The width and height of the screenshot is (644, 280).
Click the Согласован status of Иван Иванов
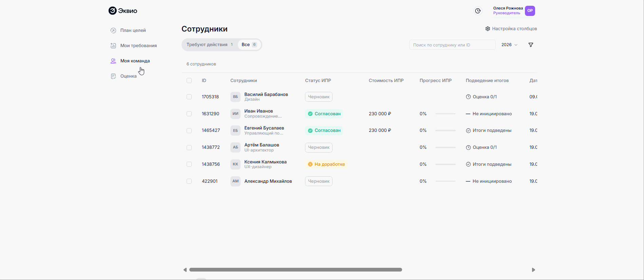[324, 114]
